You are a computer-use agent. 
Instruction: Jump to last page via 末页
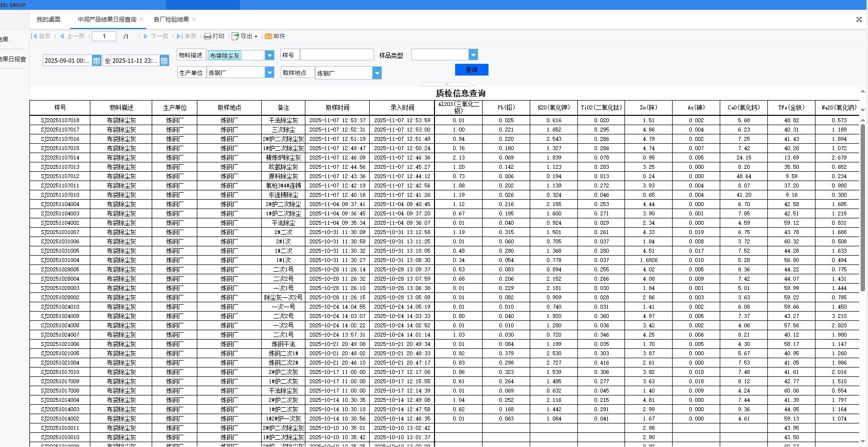[x=180, y=36]
